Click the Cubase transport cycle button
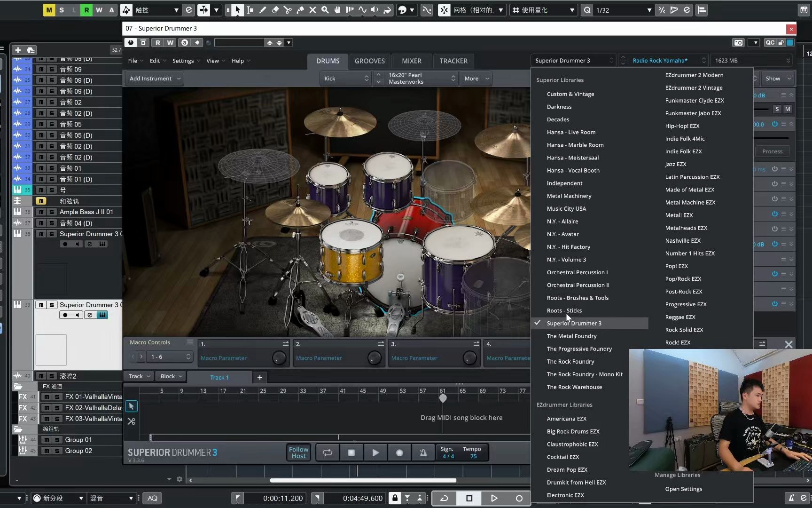The width and height of the screenshot is (812, 508). point(444,498)
